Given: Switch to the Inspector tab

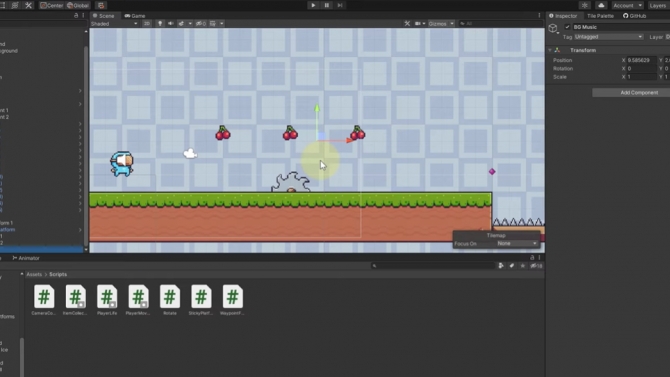Looking at the screenshot, I should (563, 16).
